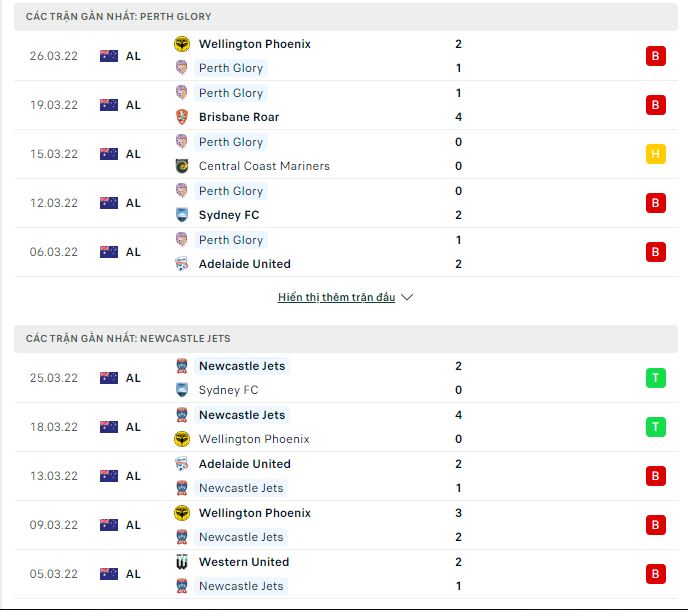Click Western United team crest
The height and width of the screenshot is (610, 688).
coord(182,562)
